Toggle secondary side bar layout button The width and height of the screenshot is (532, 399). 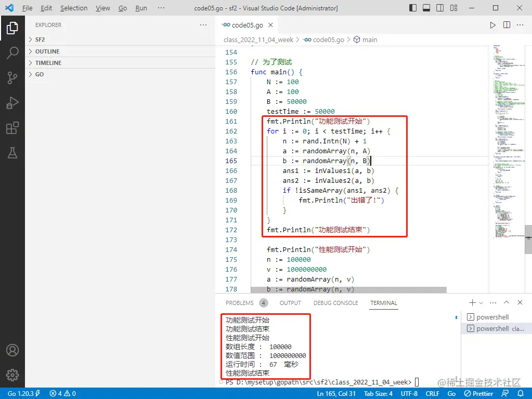tap(440, 8)
